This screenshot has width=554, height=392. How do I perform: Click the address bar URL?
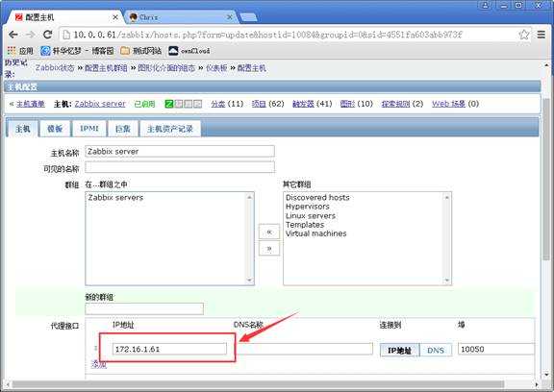click(x=267, y=35)
